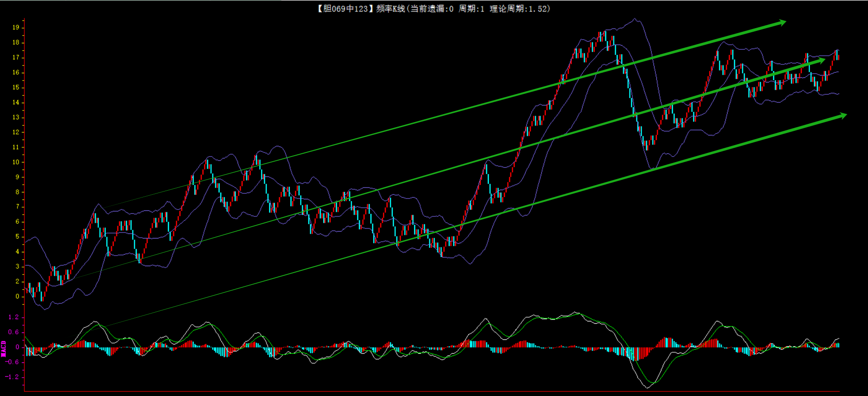Click the deepest trough of the MACD lines

point(648,387)
